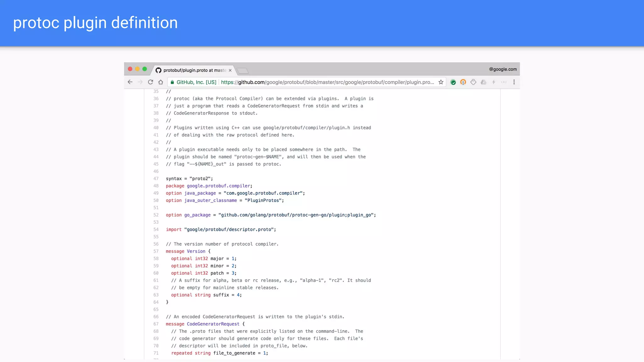
Task: Click comment 'The version number of protocol compiler.'
Action: coord(222,244)
